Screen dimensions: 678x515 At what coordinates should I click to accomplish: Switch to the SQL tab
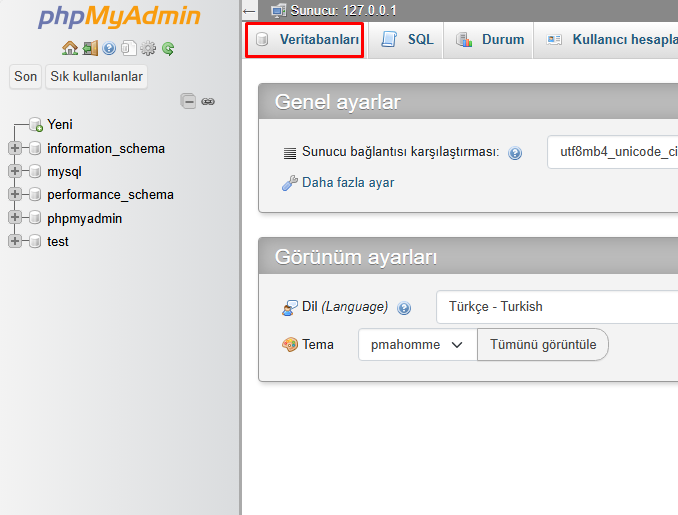[406, 40]
